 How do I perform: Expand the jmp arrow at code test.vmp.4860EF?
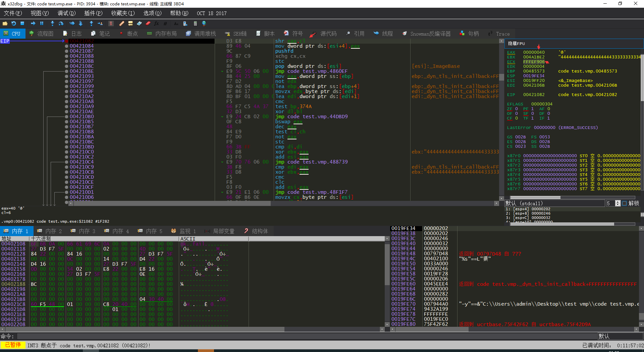222,71
